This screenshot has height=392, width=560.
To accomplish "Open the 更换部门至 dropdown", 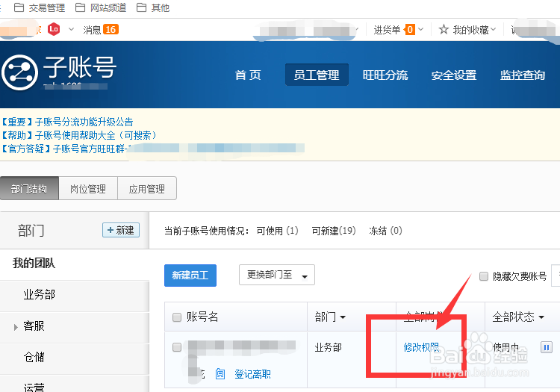I will tap(277, 275).
